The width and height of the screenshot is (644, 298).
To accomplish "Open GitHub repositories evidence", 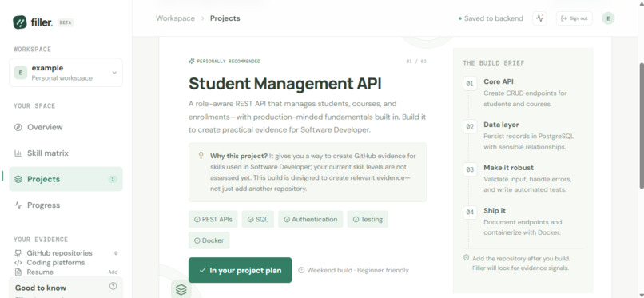I will [x=66, y=253].
